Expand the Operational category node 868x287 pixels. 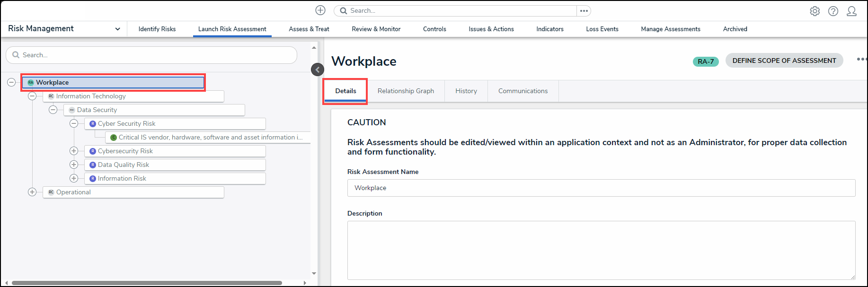coord(32,192)
